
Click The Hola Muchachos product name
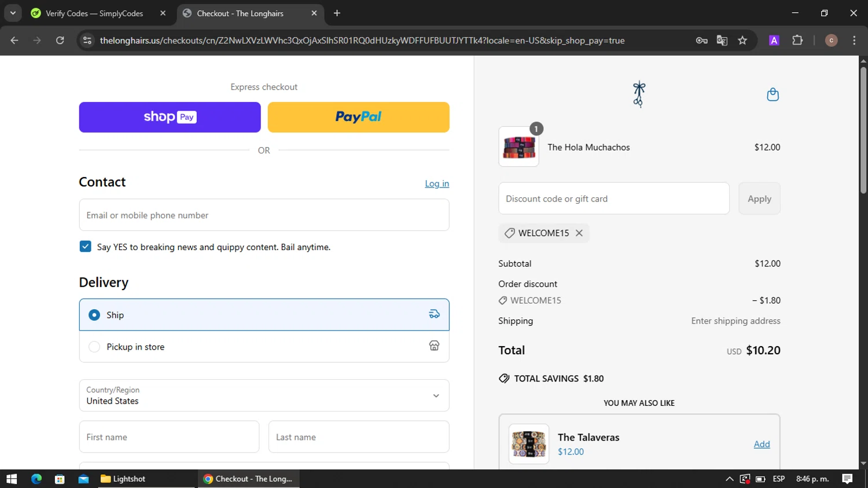coord(589,147)
